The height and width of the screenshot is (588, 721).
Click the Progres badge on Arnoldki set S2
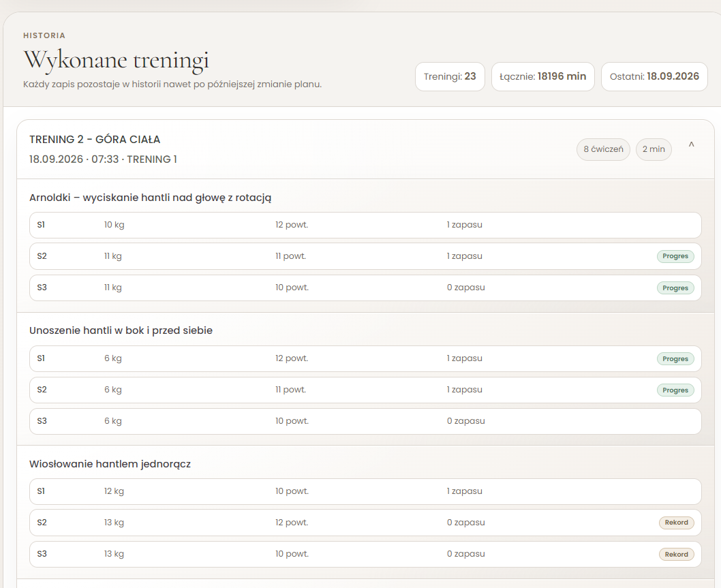[x=675, y=257]
